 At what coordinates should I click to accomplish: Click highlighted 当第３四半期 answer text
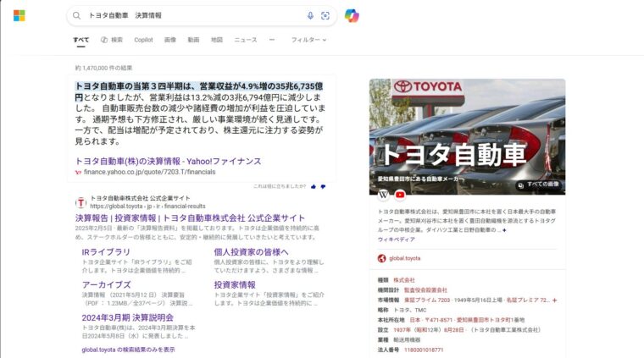(x=199, y=91)
